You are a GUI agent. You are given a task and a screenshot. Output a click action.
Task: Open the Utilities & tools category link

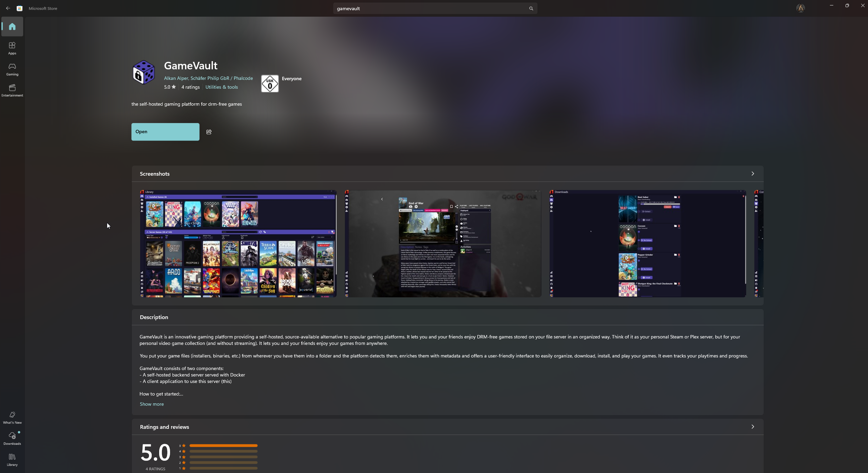pyautogui.click(x=221, y=87)
